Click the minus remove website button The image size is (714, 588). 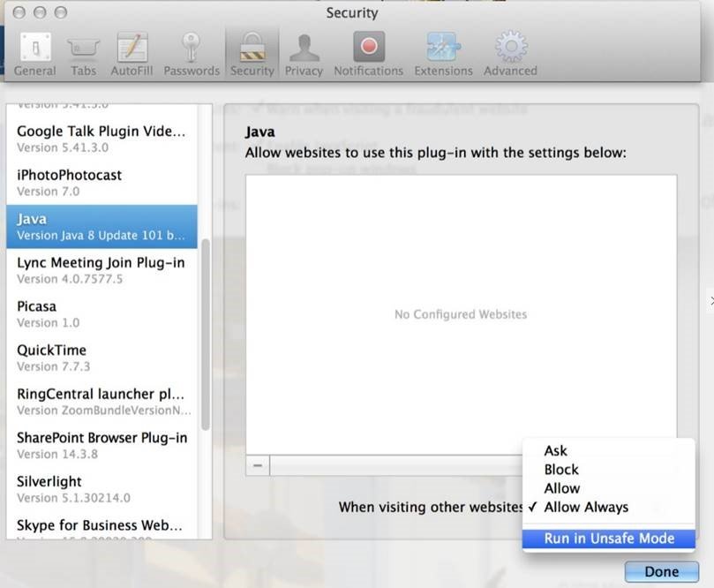coord(258,465)
